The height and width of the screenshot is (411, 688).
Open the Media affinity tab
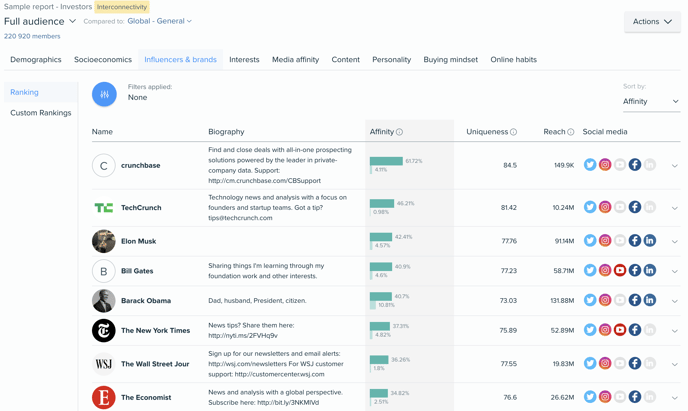295,60
